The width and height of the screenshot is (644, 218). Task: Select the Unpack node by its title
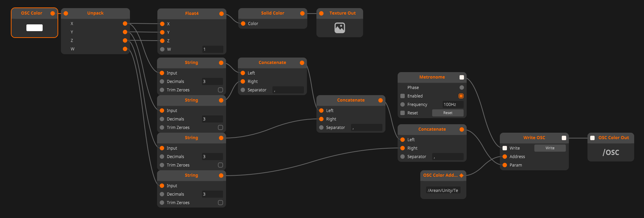click(95, 13)
